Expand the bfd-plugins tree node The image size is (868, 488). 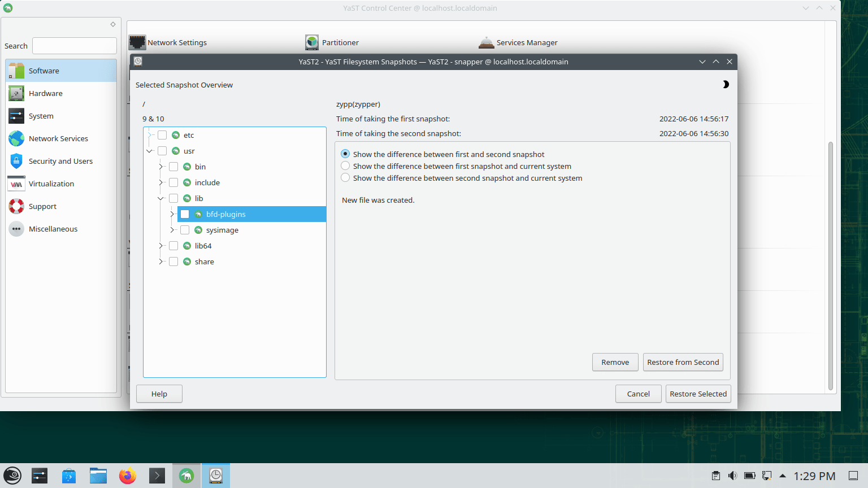172,214
